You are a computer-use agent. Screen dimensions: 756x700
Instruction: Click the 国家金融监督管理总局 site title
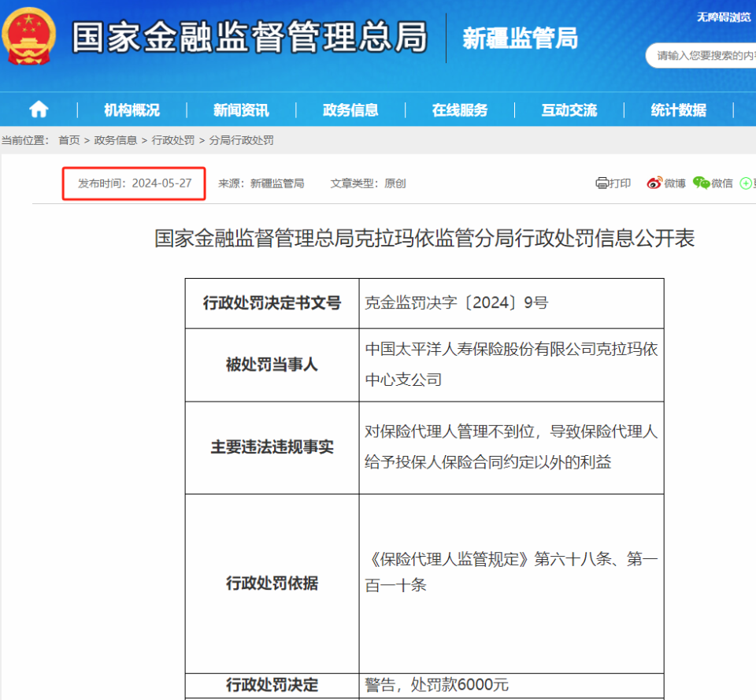(250, 37)
